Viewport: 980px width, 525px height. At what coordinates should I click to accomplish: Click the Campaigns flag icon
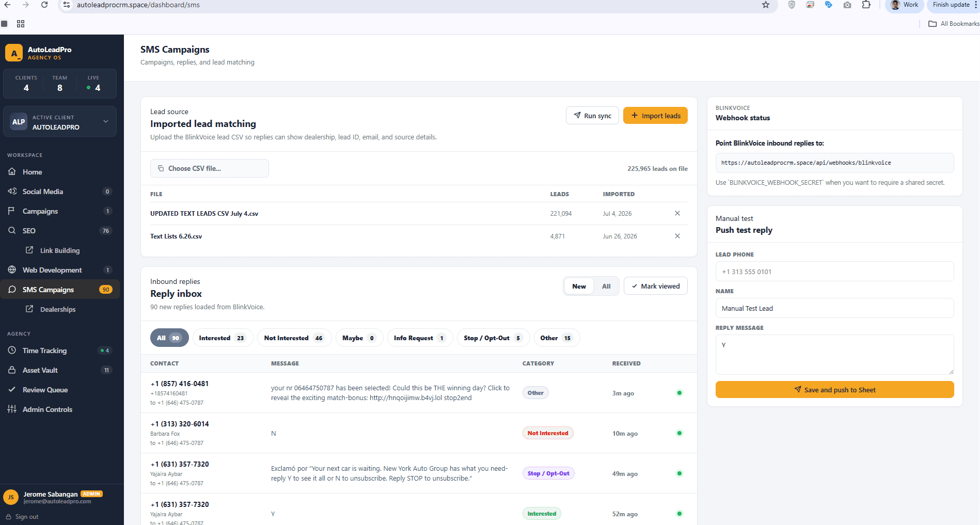click(12, 211)
